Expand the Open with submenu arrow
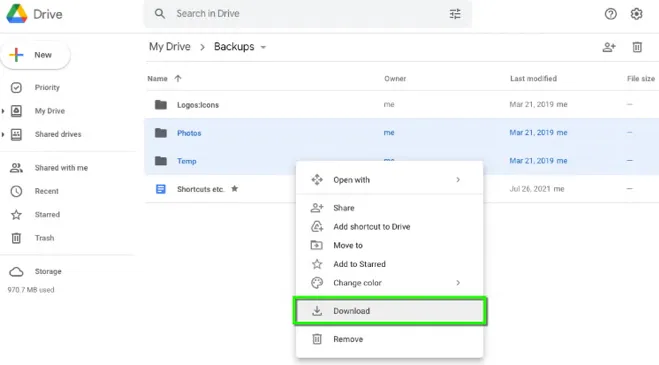The width and height of the screenshot is (659, 365). pyautogui.click(x=458, y=180)
